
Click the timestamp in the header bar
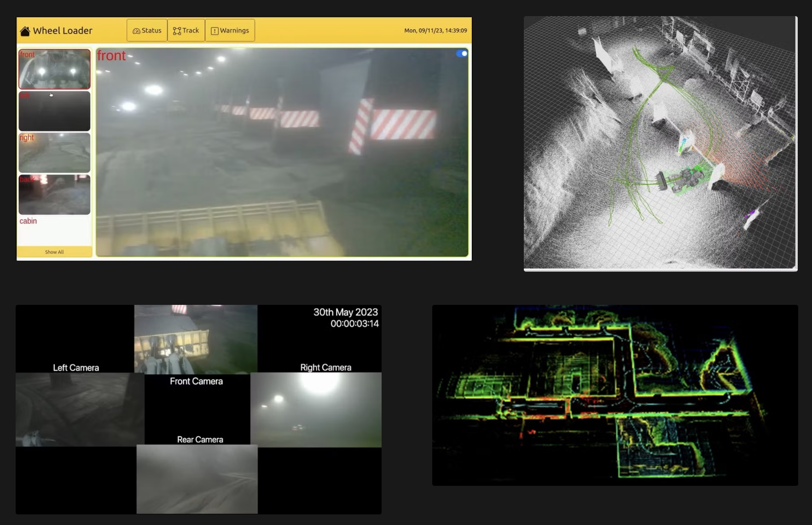click(x=435, y=30)
